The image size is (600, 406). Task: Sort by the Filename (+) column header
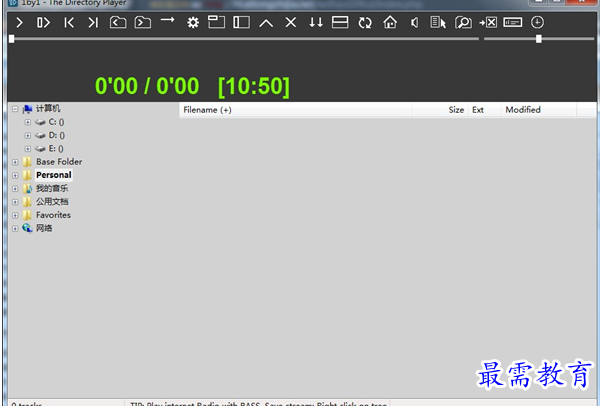pyautogui.click(x=295, y=110)
